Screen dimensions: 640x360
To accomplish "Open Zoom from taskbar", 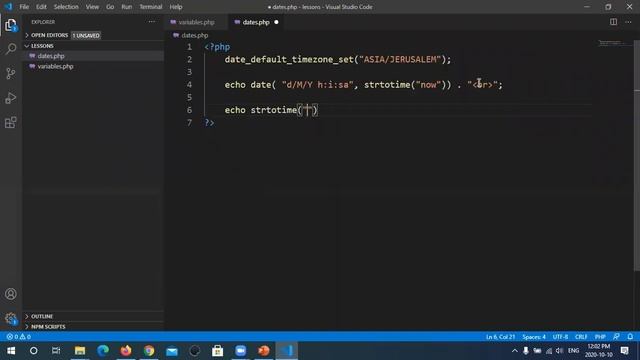I will (240, 351).
